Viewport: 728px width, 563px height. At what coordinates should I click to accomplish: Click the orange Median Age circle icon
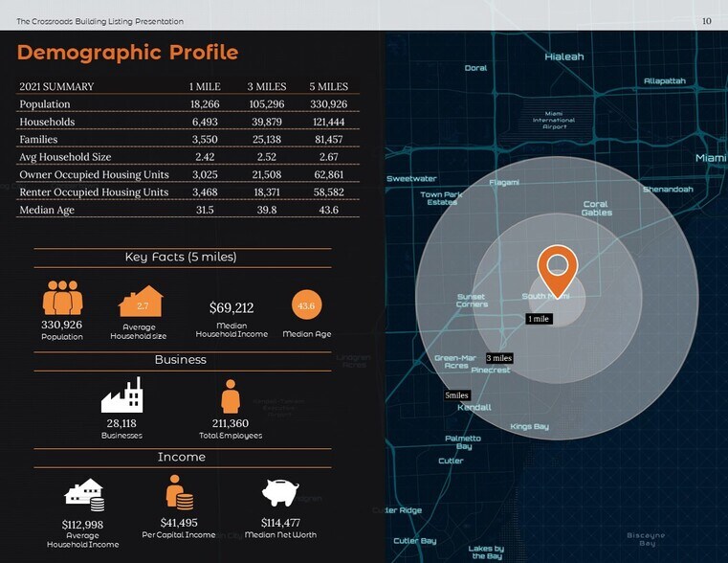(x=306, y=305)
